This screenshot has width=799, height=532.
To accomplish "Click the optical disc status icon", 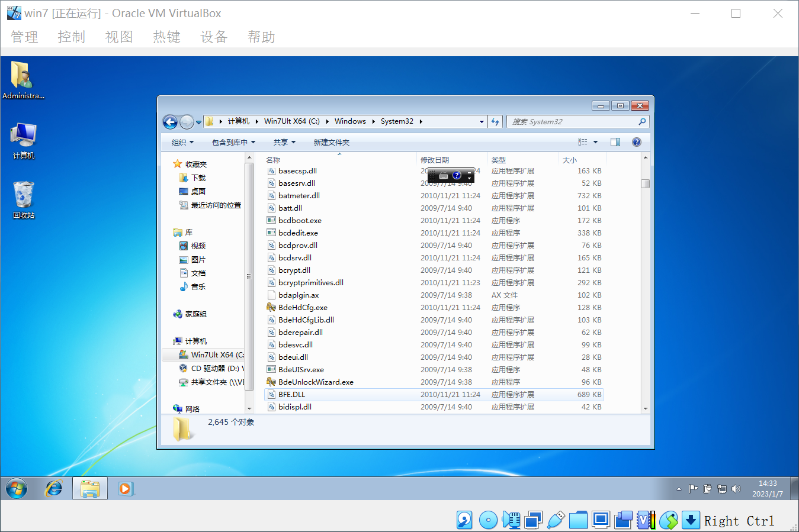I will [488, 520].
